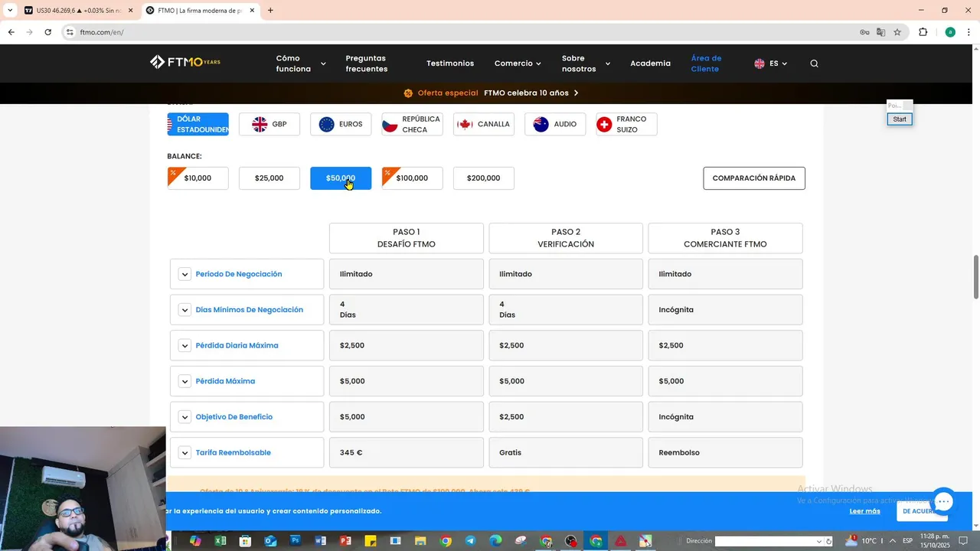The height and width of the screenshot is (551, 980).
Task: Expand the Período De Negociación row
Action: (185, 274)
